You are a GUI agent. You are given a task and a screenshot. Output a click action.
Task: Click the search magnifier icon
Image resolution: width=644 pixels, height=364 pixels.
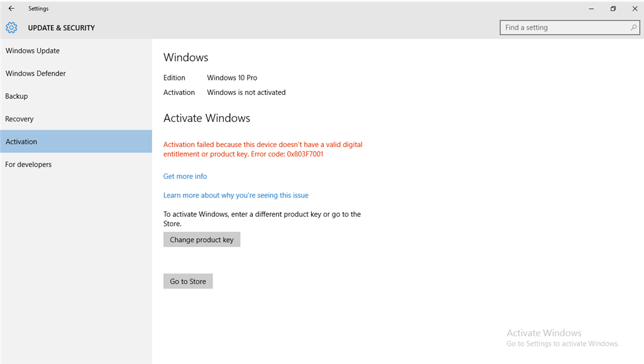(633, 28)
